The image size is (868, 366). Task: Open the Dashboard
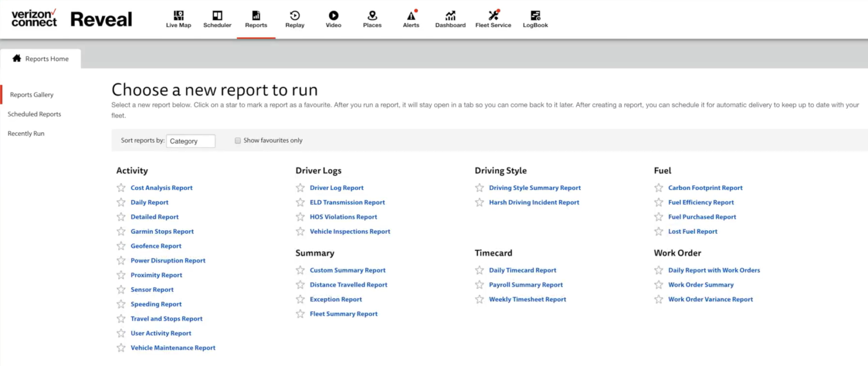coord(450,18)
